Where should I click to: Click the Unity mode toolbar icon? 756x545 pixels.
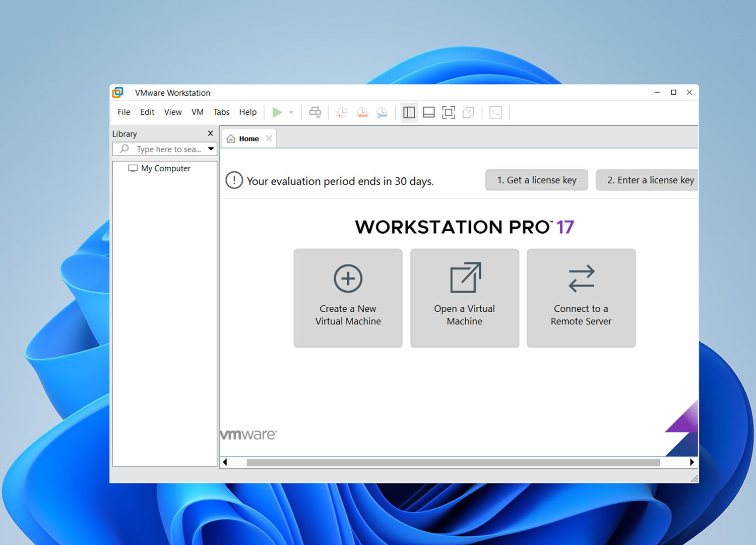coord(468,112)
